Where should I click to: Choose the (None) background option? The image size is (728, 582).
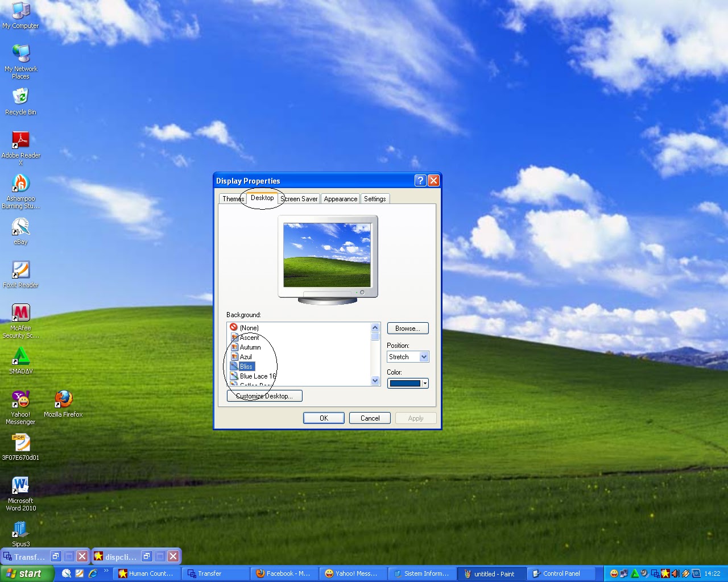[249, 327]
